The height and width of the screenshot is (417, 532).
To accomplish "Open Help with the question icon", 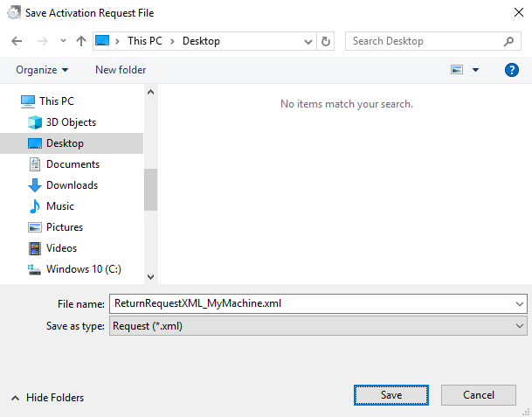I will coord(511,70).
